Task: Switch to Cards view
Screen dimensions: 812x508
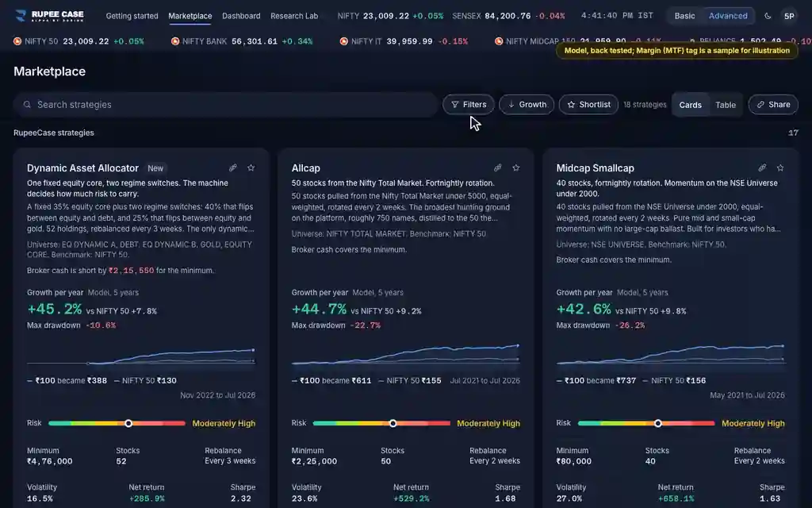Action: pyautogui.click(x=691, y=105)
